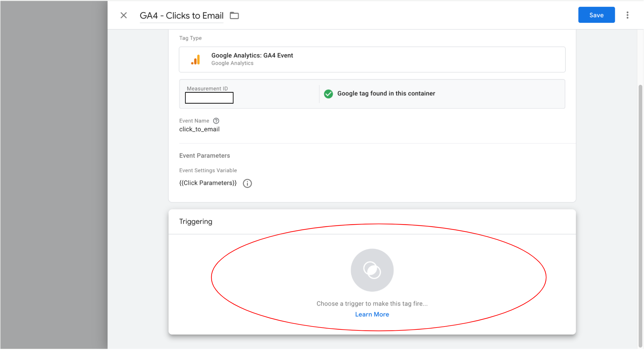Click the green checkmark status icon
Viewport: 644px width, 350px height.
click(x=328, y=94)
